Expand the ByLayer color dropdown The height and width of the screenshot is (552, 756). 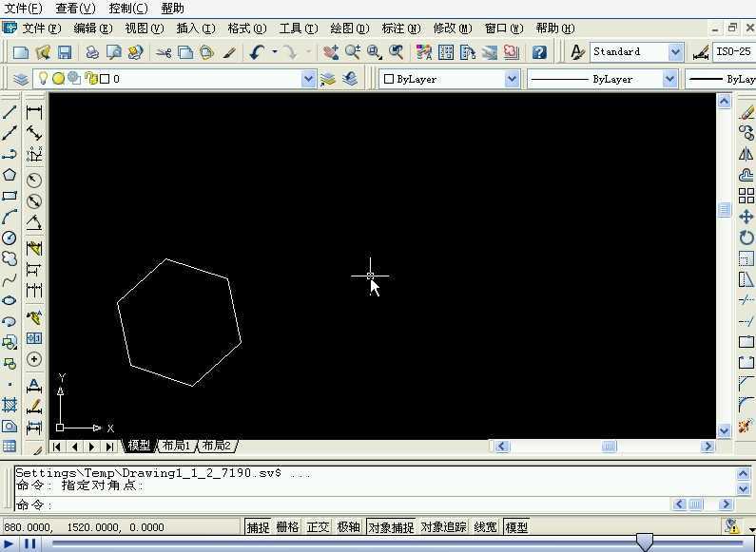tap(512, 79)
